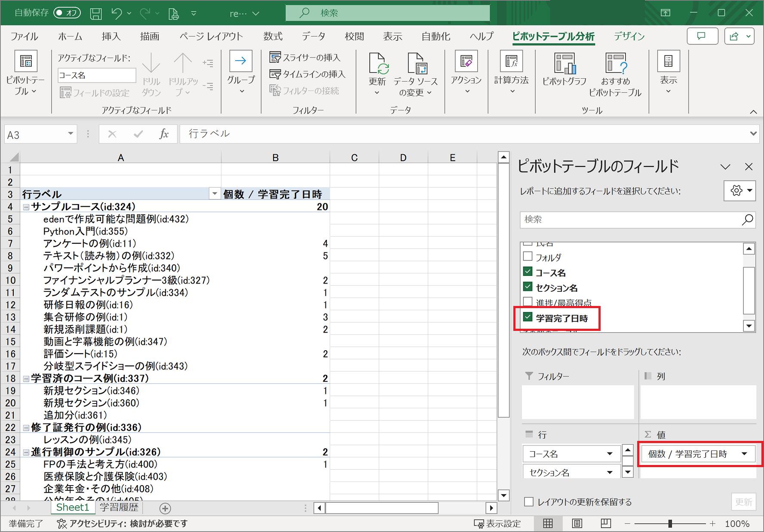764x532 pixels.
Task: Click the horizontal scrollbar of the sheet
Action: (x=382, y=508)
